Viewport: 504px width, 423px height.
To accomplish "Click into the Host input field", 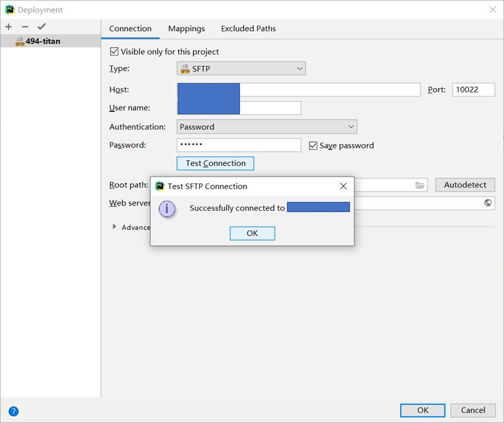I will 299,90.
